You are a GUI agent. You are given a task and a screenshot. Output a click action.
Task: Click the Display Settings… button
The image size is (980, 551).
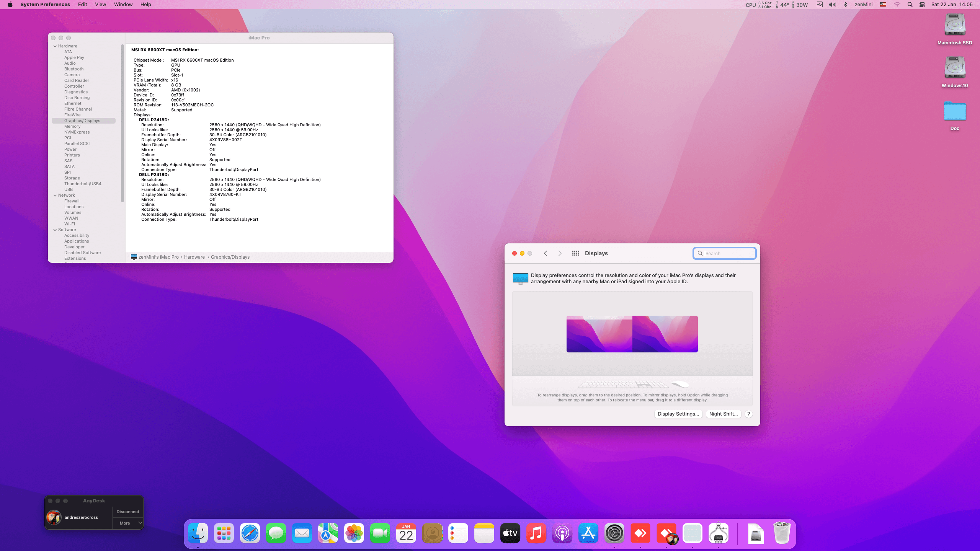pos(678,414)
